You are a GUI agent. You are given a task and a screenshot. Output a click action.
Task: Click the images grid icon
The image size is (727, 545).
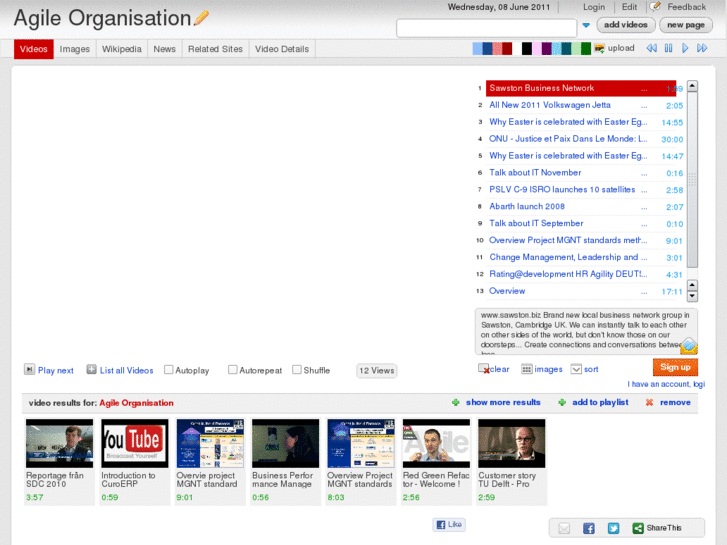[527, 369]
